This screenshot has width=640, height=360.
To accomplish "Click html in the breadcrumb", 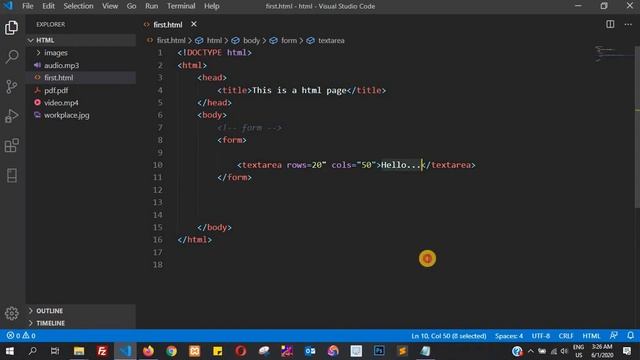I will (214, 40).
